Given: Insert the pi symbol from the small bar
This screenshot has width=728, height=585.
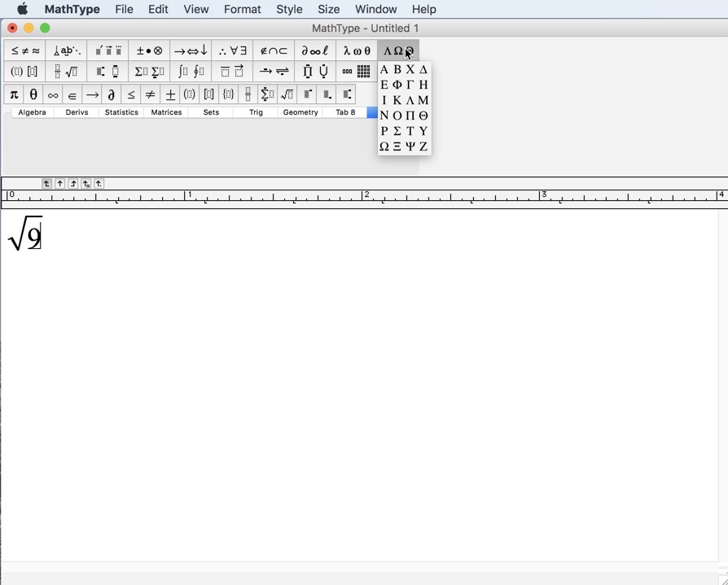Looking at the screenshot, I should [14, 94].
